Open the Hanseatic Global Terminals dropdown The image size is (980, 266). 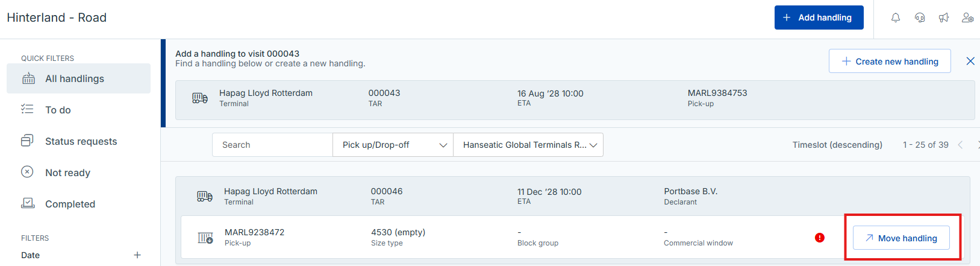[x=528, y=145]
